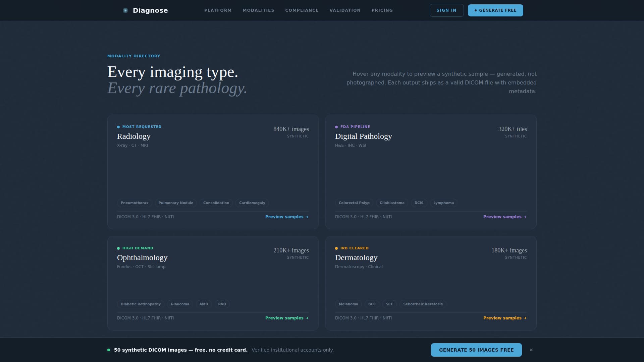
Task: Go to Modalities in the nav
Action: pyautogui.click(x=258, y=10)
